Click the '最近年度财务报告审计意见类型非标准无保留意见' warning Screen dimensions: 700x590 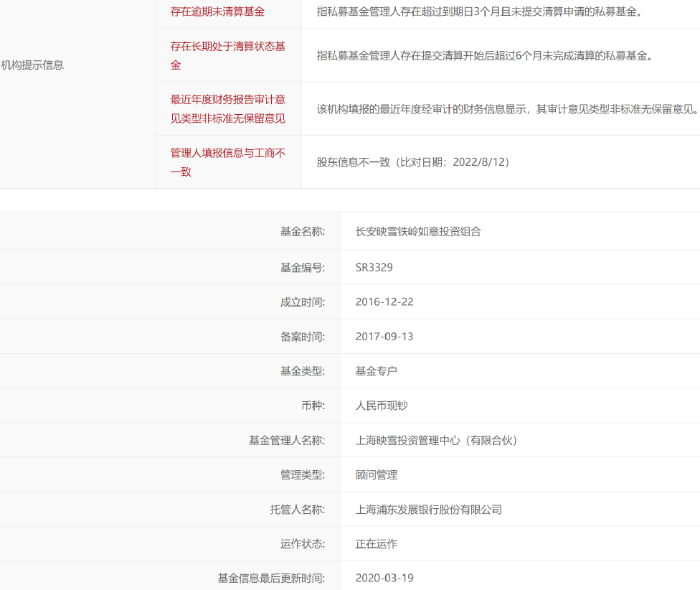[x=227, y=109]
